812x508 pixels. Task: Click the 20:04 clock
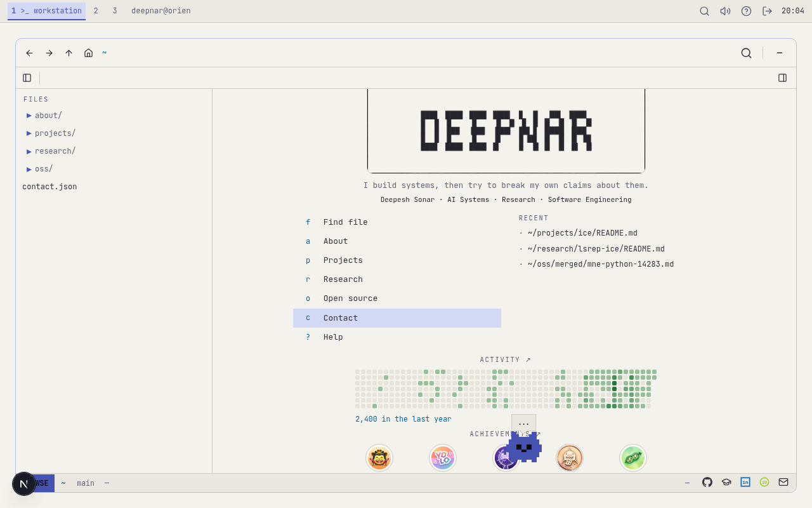[x=793, y=11]
